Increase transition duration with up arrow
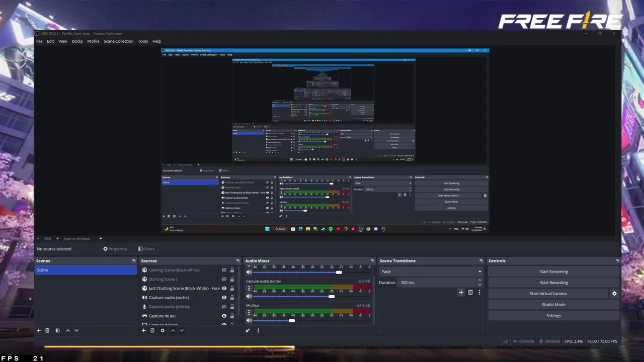The height and width of the screenshot is (362, 644). point(479,280)
